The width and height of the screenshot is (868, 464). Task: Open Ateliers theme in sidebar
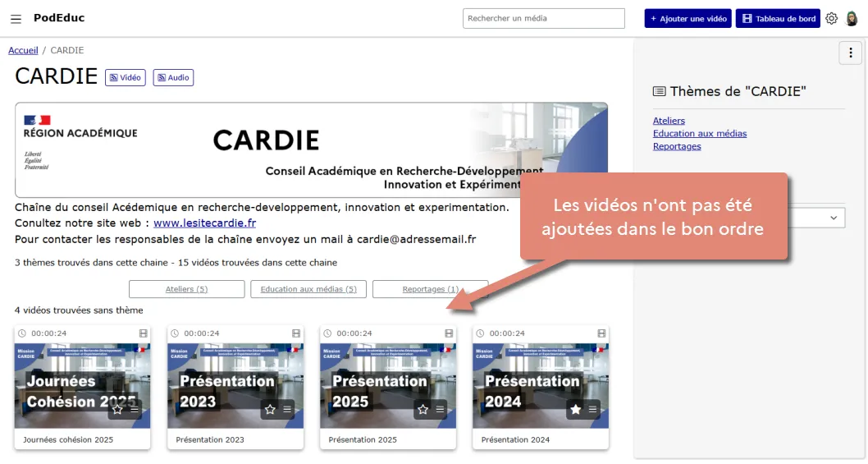[x=669, y=120]
